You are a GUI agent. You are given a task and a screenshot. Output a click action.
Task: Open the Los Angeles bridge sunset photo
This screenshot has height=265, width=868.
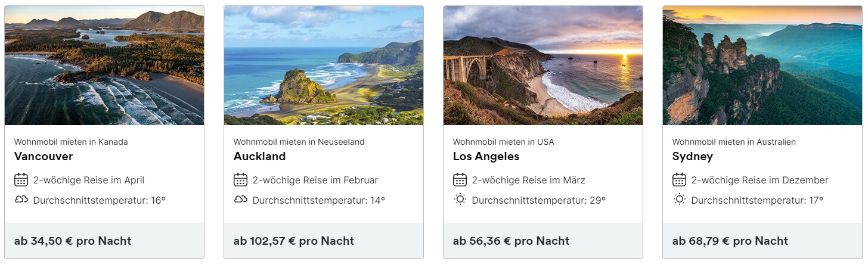tap(543, 66)
